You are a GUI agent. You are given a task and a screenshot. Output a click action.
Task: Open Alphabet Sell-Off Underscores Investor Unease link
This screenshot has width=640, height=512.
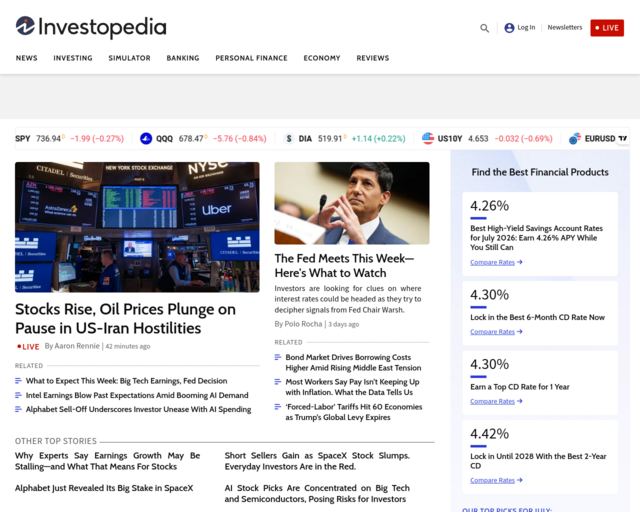138,409
